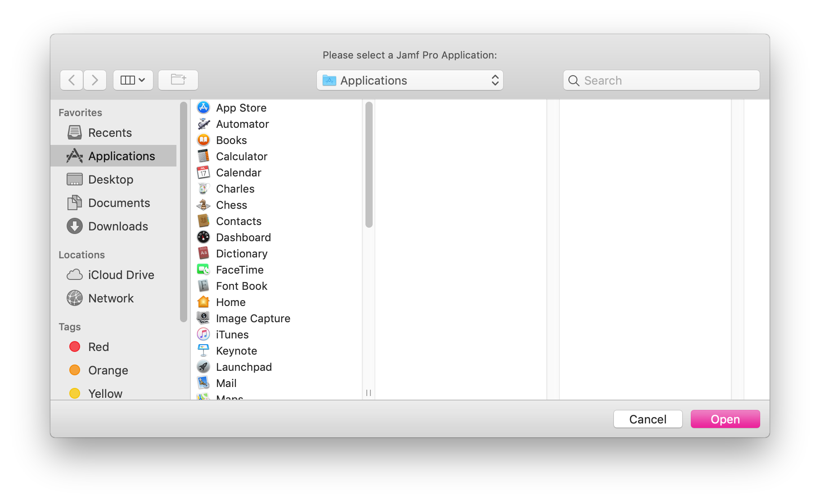The height and width of the screenshot is (504, 820).
Task: Select the Orange tag
Action: point(99,370)
